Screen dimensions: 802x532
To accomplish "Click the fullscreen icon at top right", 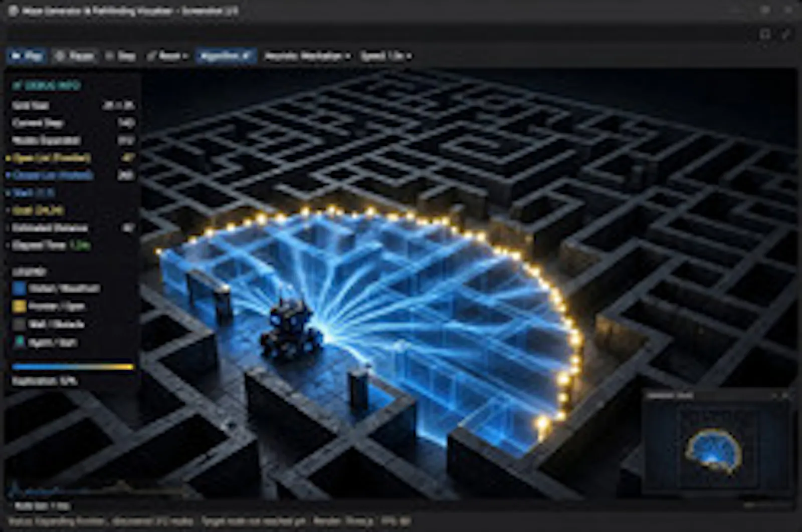I will tap(765, 34).
